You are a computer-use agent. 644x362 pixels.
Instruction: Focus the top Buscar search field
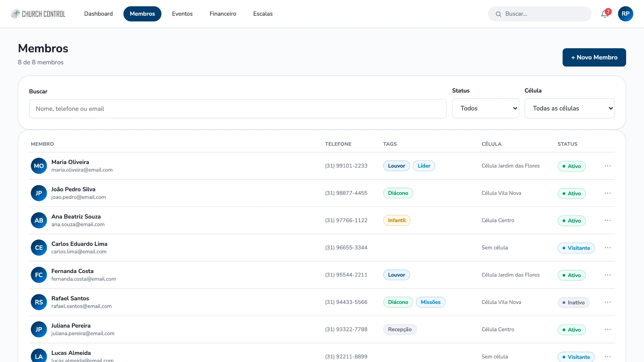click(540, 14)
